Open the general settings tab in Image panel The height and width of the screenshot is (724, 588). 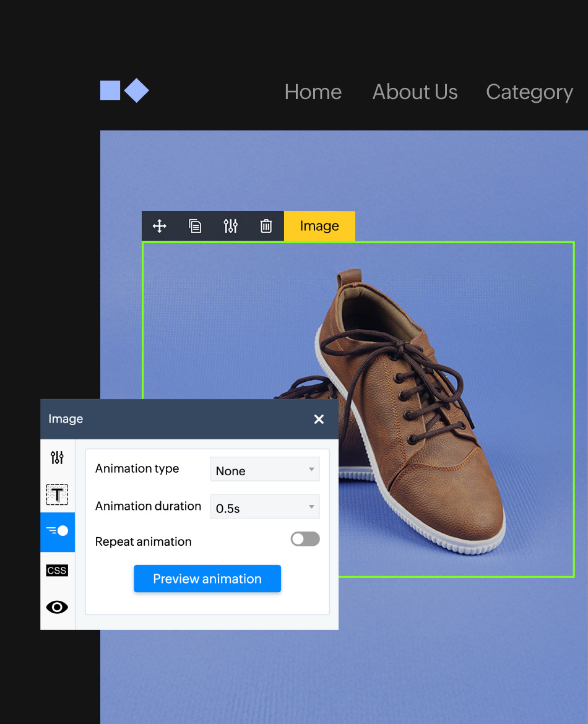pos(57,458)
